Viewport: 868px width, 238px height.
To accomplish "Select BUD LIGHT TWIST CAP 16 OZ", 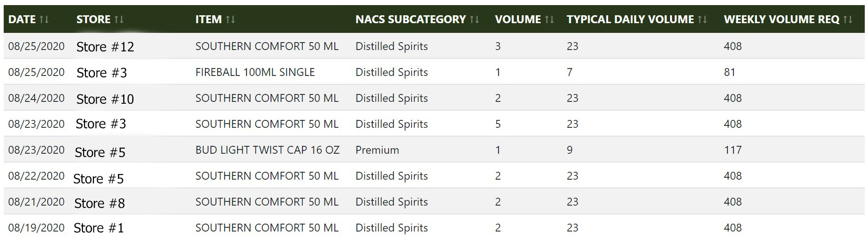I will (267, 150).
